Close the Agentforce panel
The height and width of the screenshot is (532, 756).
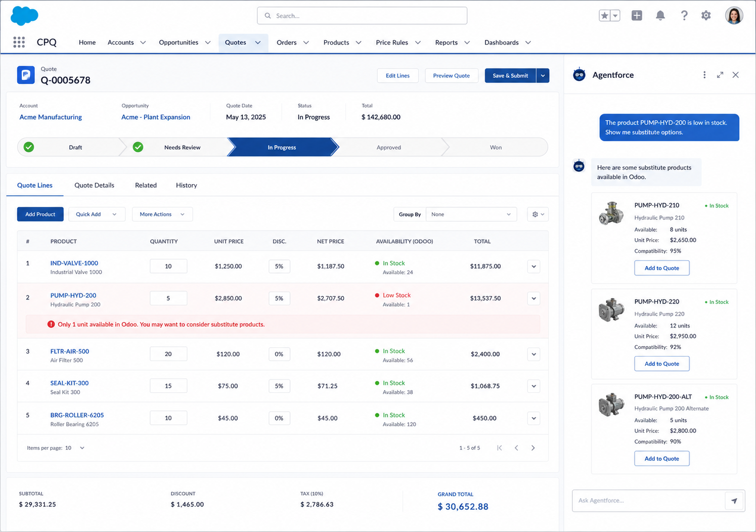pyautogui.click(x=736, y=75)
